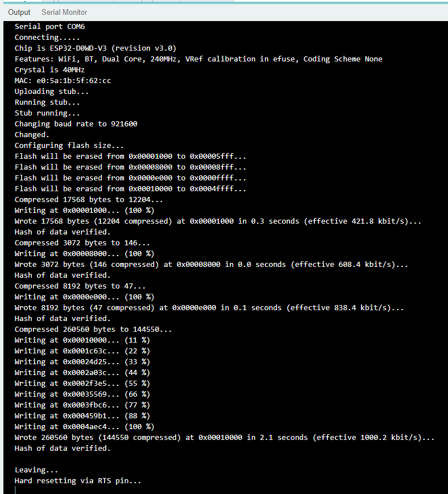Screen dimensions: 448x494
Task: Open the Serial Monitor tab
Action: pos(64,13)
